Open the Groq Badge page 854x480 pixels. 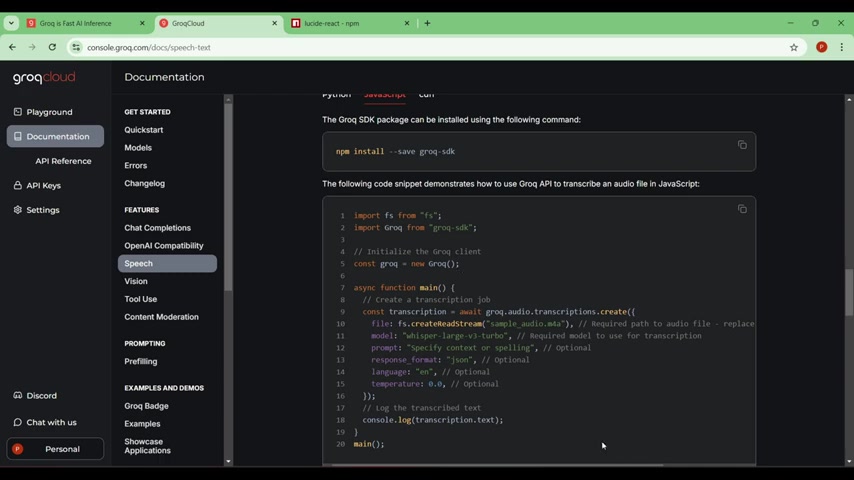[x=146, y=406]
